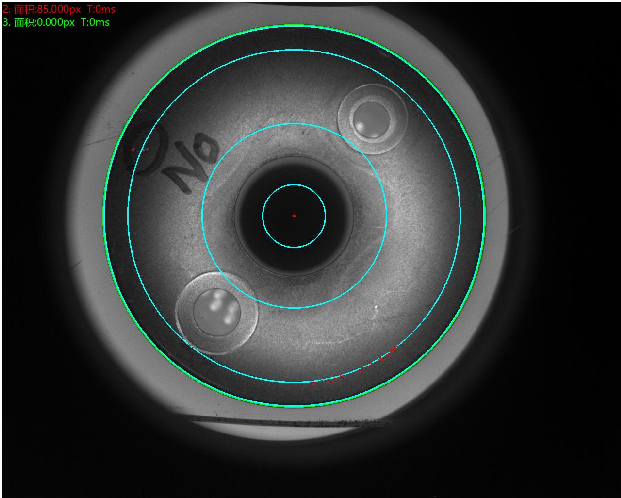Select the middle cyan circle overlay
The image size is (621, 498).
click(x=386, y=215)
